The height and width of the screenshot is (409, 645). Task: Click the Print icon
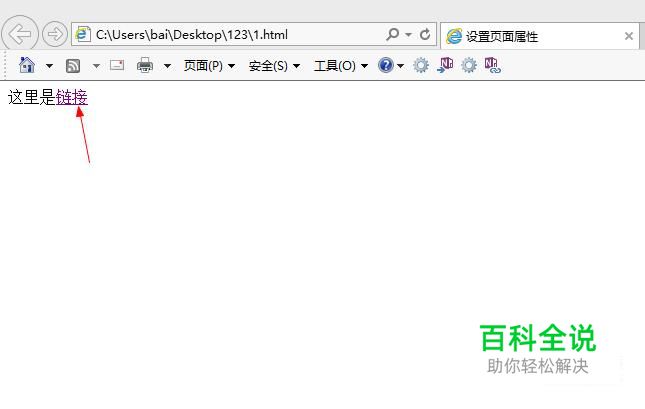click(145, 65)
